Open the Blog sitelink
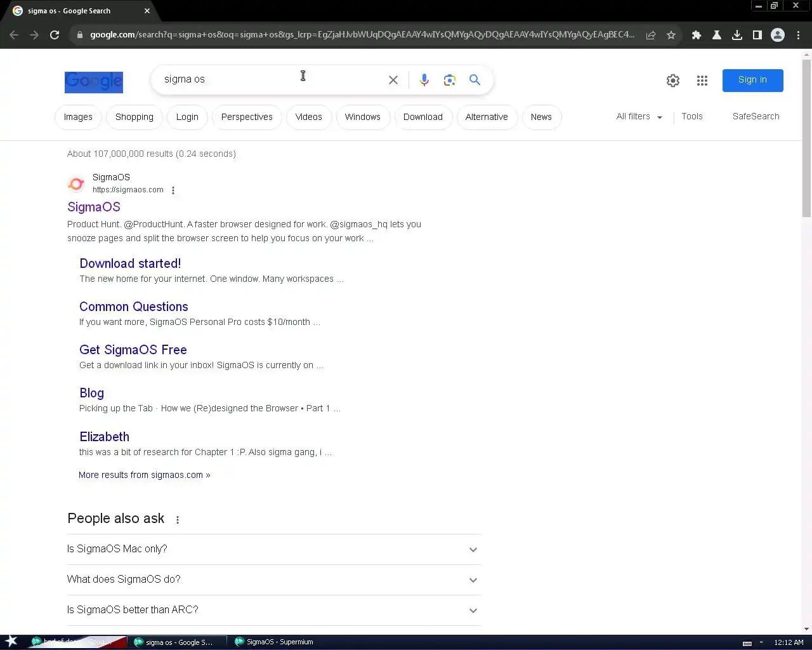The height and width of the screenshot is (650, 812). point(91,393)
